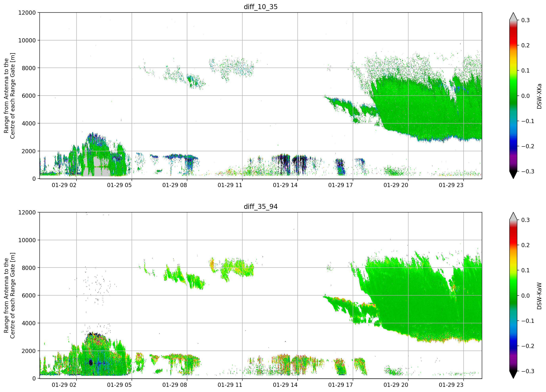
Task: Click '6000' y tick in diff_35_94 plot
Action: click(29, 295)
